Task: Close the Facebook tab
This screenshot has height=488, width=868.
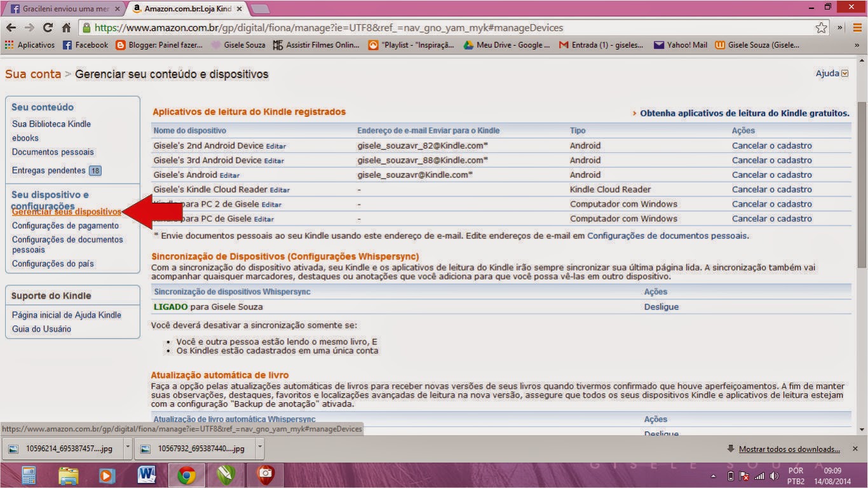Action: (x=117, y=9)
